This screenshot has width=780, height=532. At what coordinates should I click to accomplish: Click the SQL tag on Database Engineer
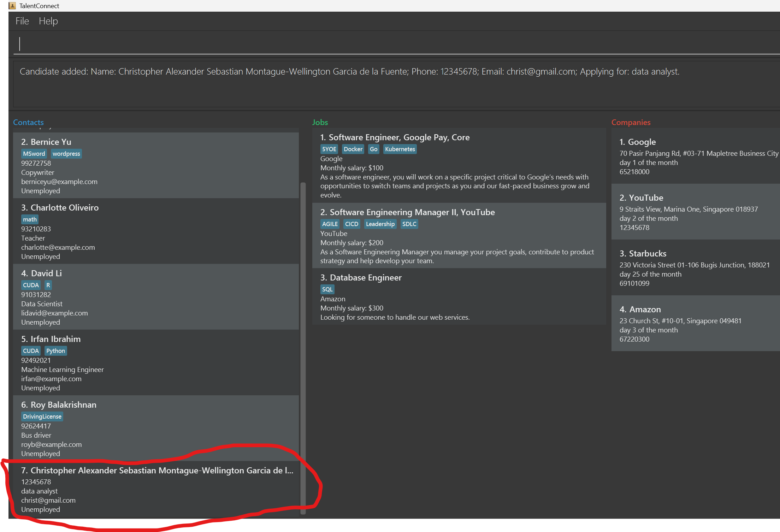point(327,289)
